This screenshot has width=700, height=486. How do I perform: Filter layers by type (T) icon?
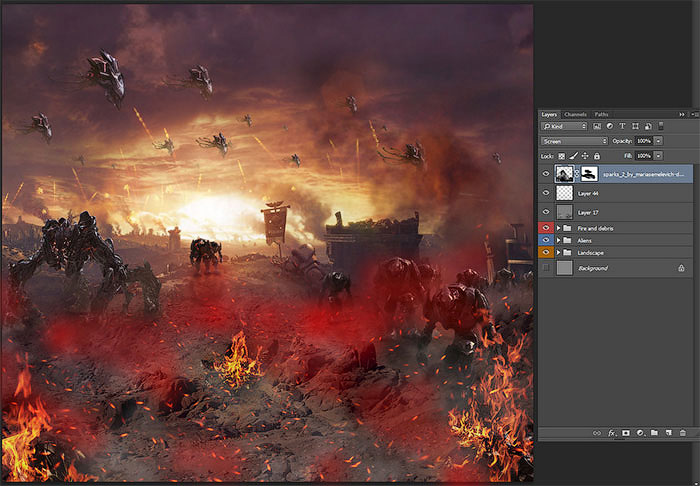tap(622, 126)
